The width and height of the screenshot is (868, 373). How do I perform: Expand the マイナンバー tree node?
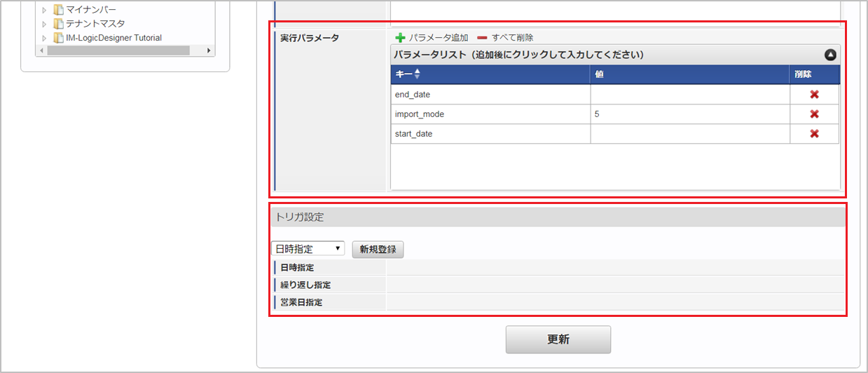click(x=44, y=10)
